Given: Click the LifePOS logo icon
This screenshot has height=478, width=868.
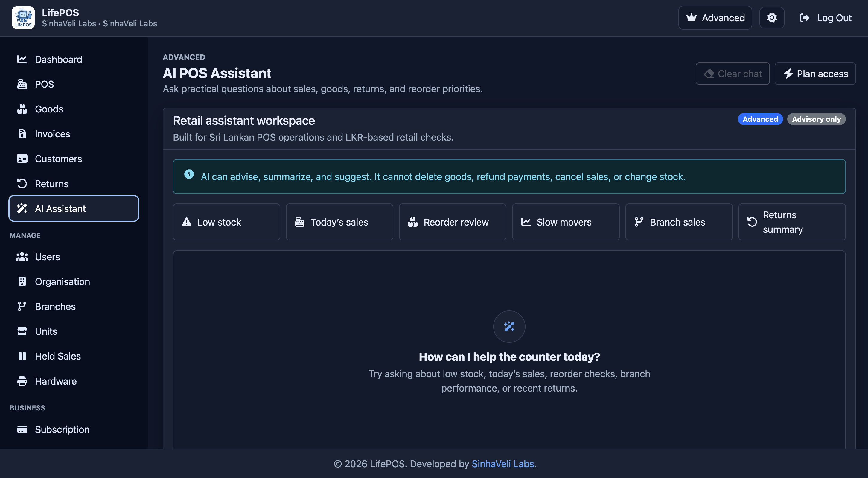Looking at the screenshot, I should pos(23,18).
